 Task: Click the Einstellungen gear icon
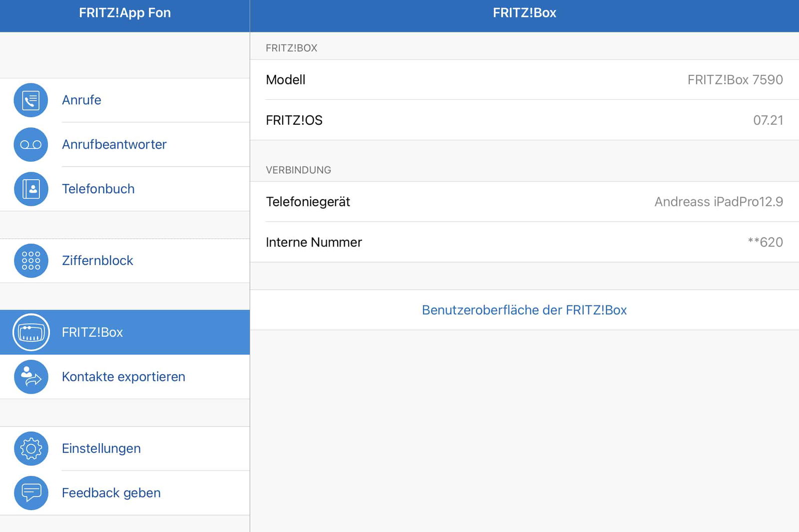point(31,449)
